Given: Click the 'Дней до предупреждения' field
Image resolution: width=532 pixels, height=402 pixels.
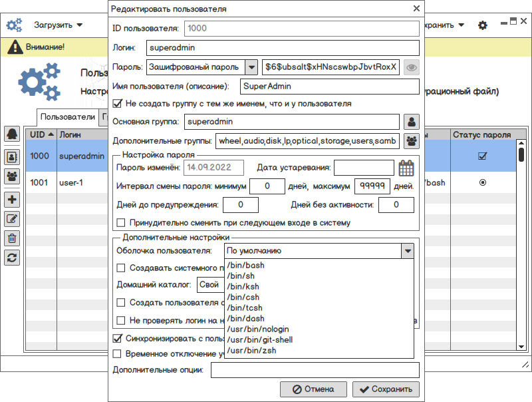Looking at the screenshot, I should pyautogui.click(x=241, y=205).
